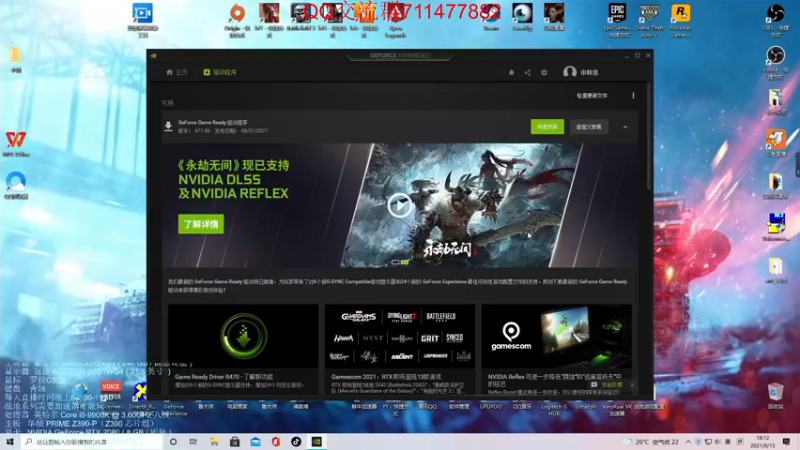
Task: Click the gray Custom Installation button
Action: 588,127
